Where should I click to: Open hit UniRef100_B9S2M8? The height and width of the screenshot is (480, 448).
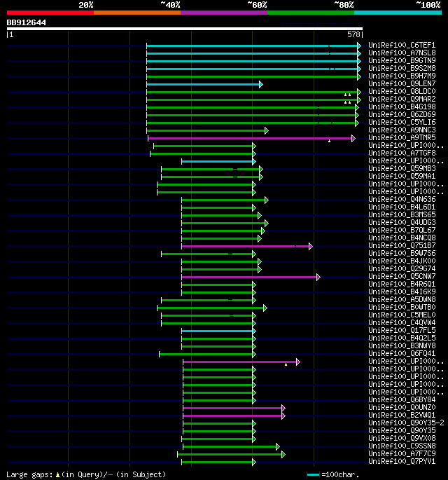(402, 68)
